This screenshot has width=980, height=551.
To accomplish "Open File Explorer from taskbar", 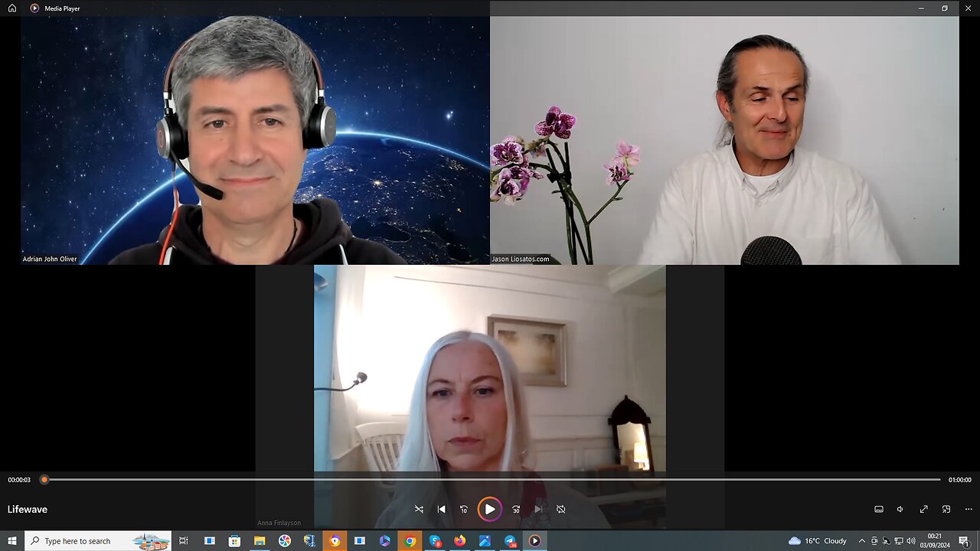I will [260, 541].
